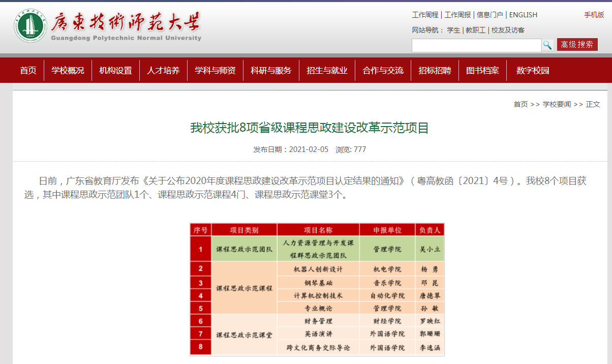
Task: Click the 学校要闻 breadcrumb link
Action: click(557, 104)
